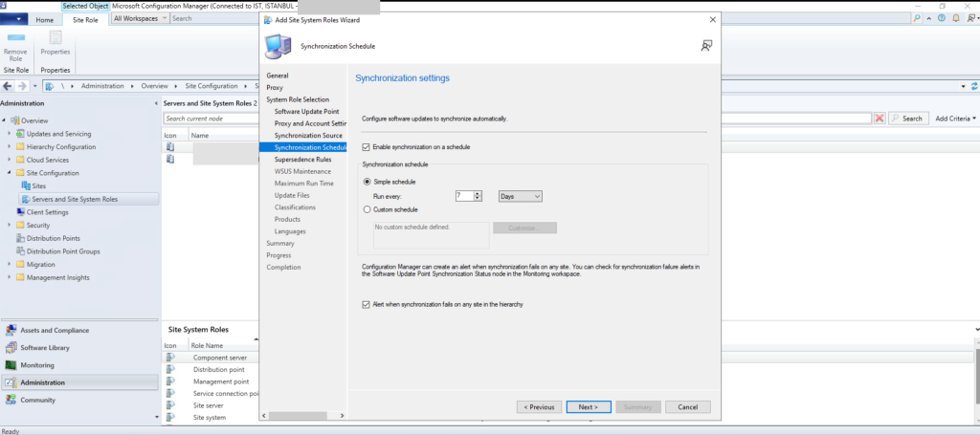Viewport: 980px width, 435px height.
Task: Click the Cancel button
Action: pyautogui.click(x=687, y=406)
